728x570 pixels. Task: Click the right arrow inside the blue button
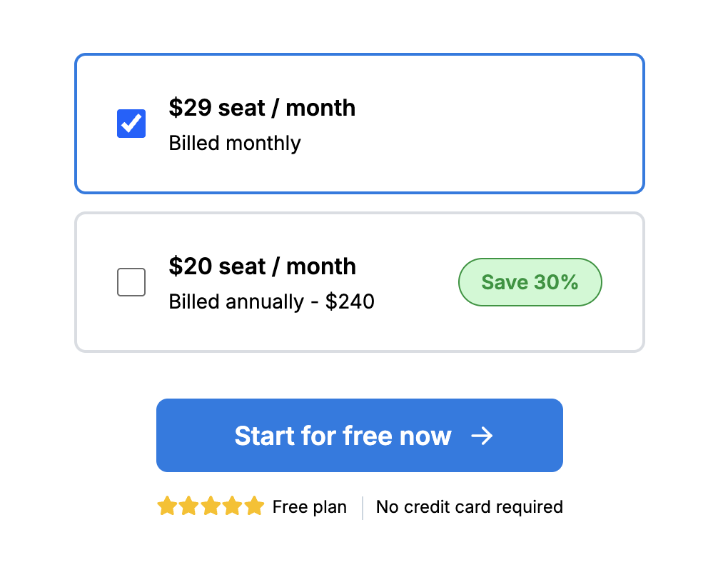[x=484, y=436]
